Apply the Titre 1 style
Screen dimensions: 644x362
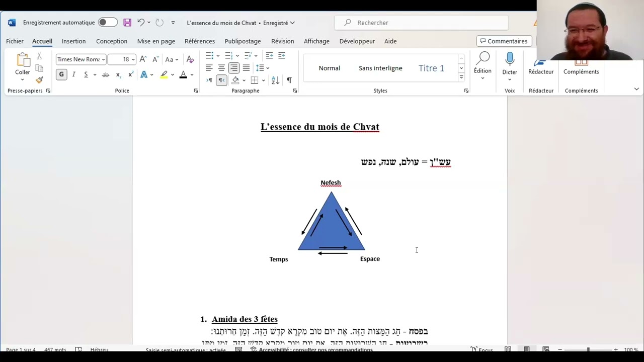[x=431, y=68]
